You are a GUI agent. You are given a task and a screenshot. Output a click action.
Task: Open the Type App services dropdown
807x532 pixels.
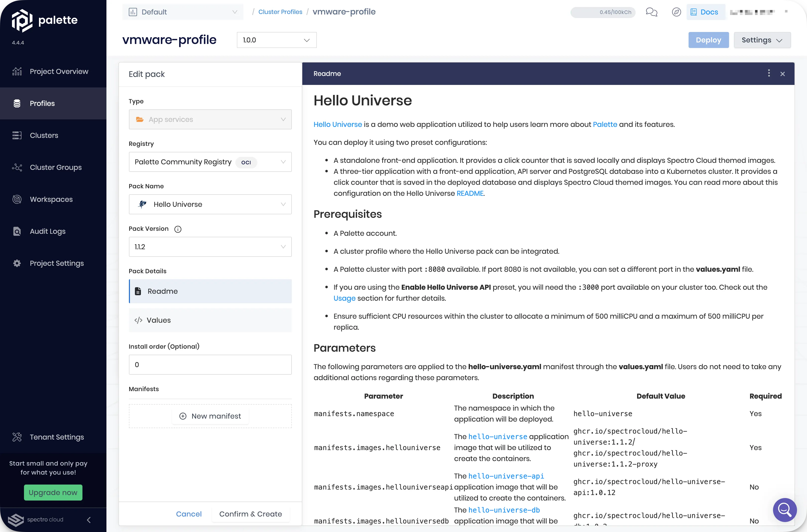pos(210,119)
